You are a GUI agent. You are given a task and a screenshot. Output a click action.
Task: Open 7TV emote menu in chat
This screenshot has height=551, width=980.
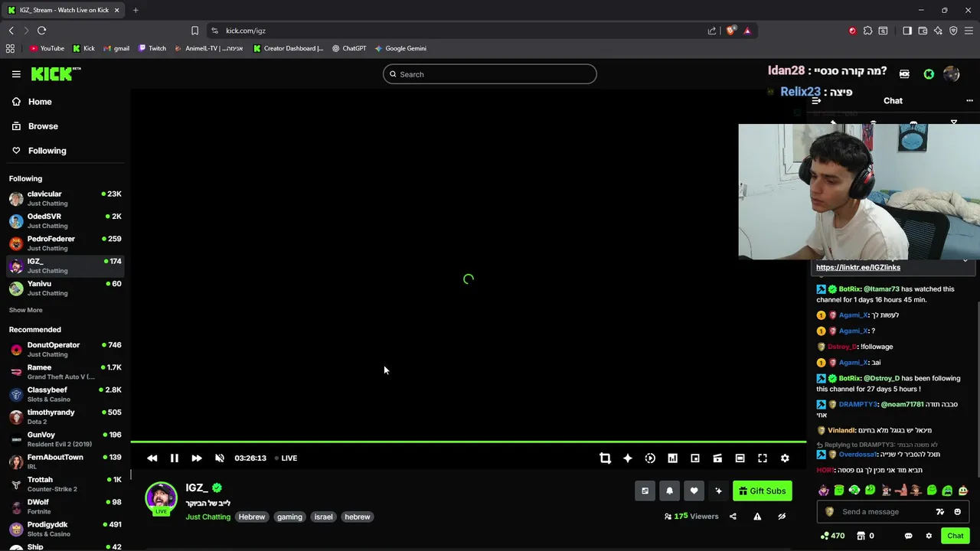[x=940, y=512]
